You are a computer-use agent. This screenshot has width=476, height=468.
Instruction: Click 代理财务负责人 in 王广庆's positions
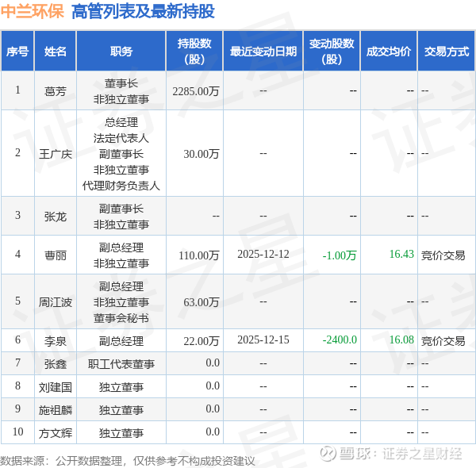[x=121, y=186]
